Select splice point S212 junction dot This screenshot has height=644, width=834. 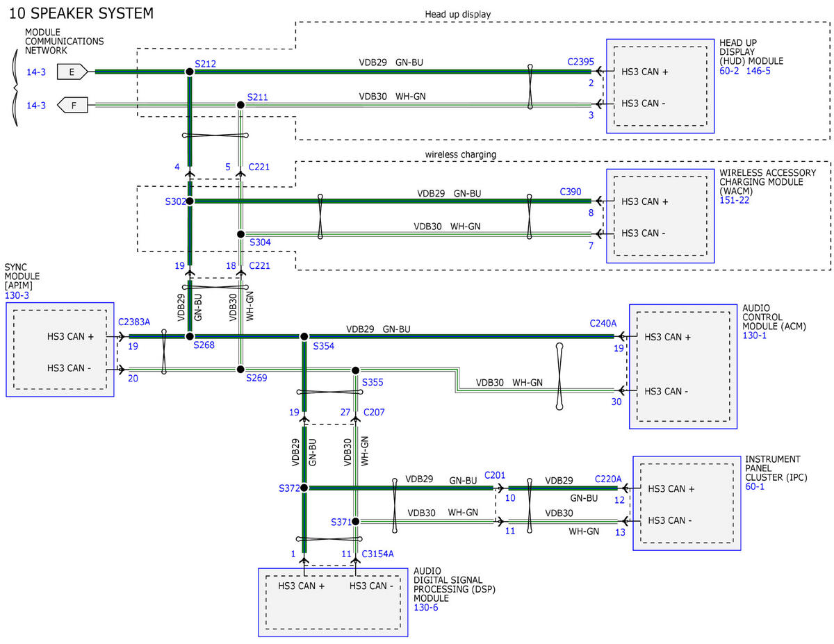click(189, 72)
